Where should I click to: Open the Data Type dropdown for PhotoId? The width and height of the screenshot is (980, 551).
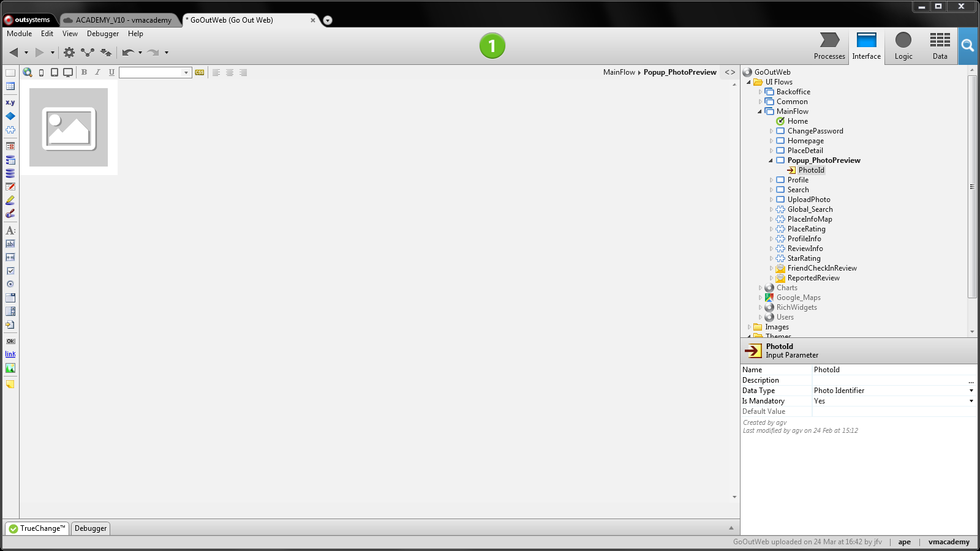(x=971, y=391)
